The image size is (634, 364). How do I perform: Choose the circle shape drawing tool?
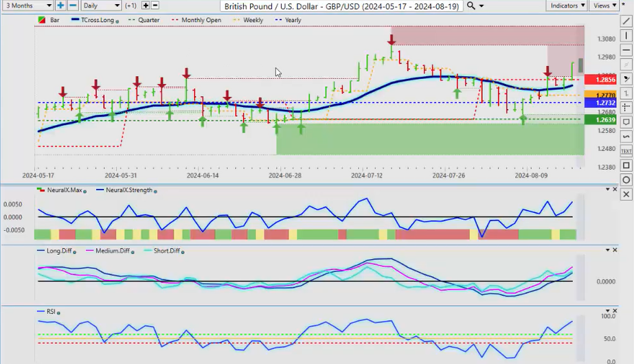(x=626, y=180)
